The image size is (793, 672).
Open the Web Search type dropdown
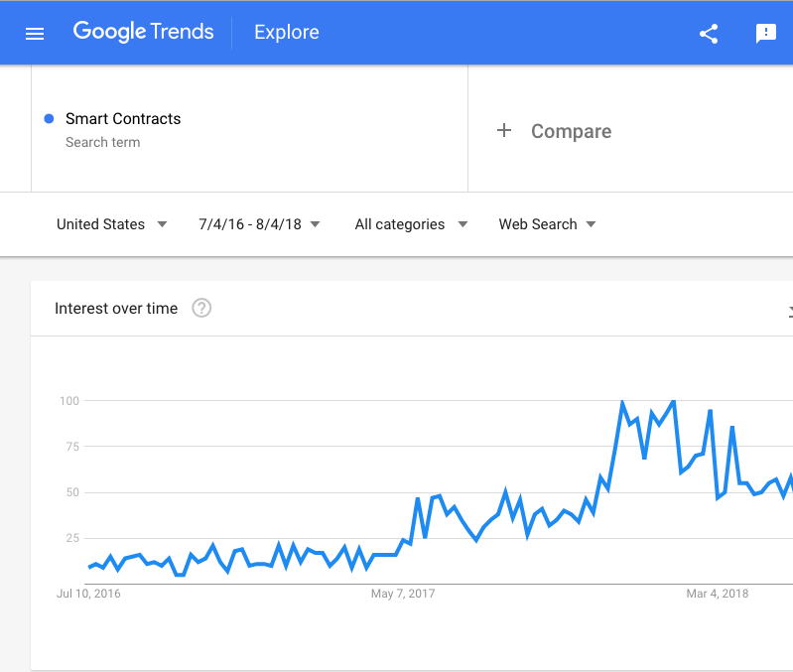coord(547,224)
